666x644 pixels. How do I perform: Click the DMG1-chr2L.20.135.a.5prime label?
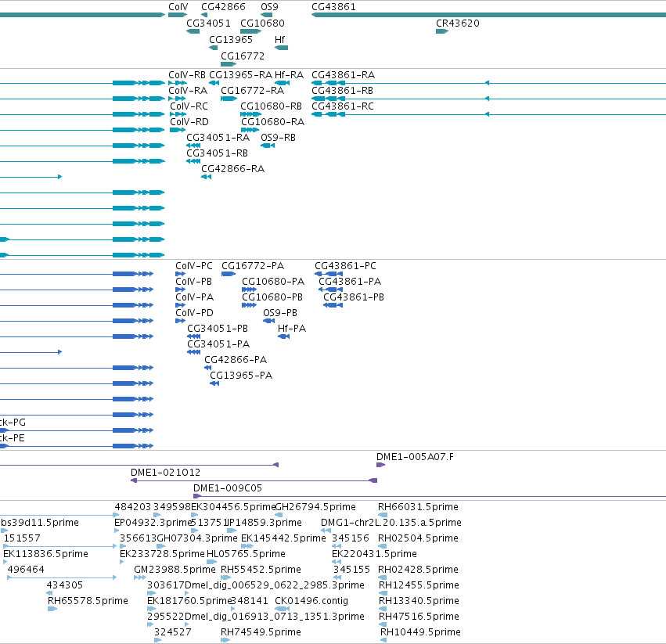391,523
